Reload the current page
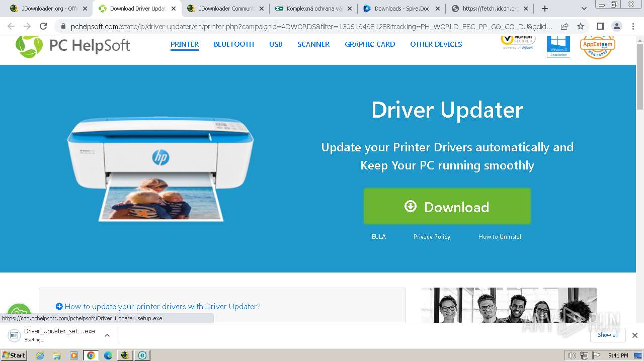Image resolution: width=644 pixels, height=362 pixels. click(x=43, y=26)
